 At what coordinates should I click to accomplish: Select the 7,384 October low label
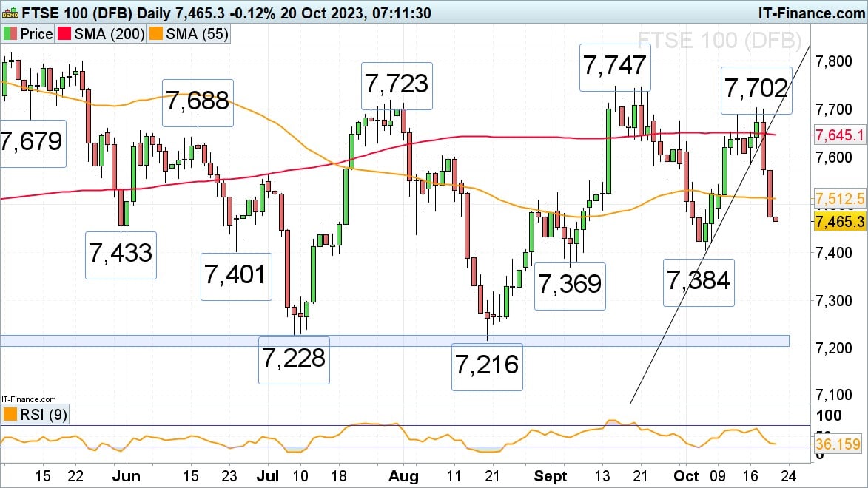[699, 282]
